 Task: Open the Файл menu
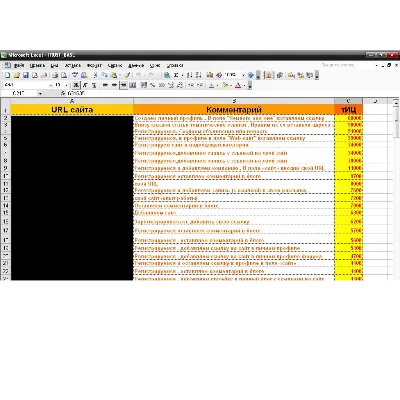point(19,65)
